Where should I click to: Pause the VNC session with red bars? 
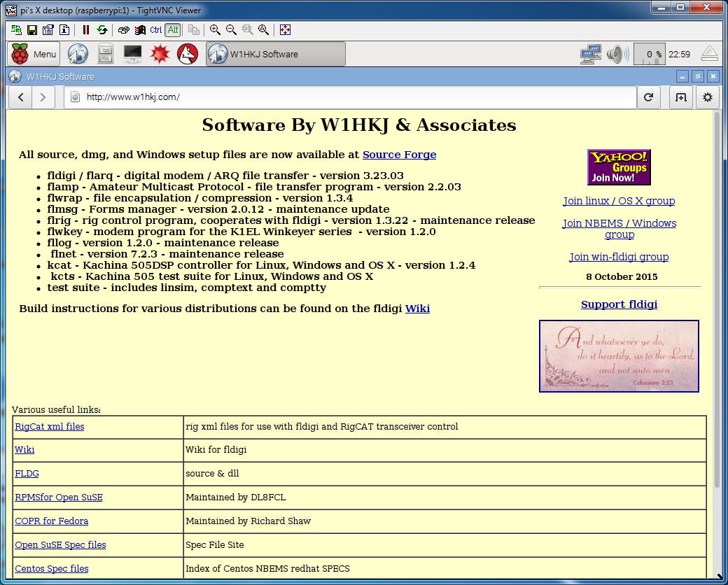coord(86,30)
